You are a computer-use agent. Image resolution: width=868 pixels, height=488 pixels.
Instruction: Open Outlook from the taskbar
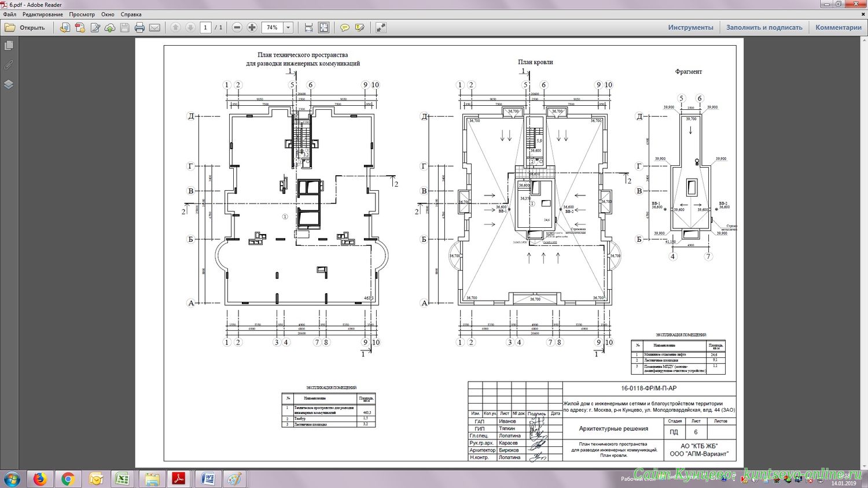[95, 479]
